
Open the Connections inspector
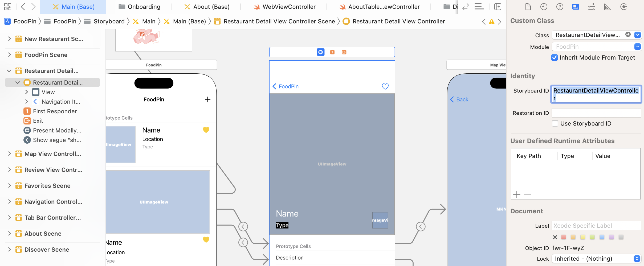pyautogui.click(x=623, y=7)
